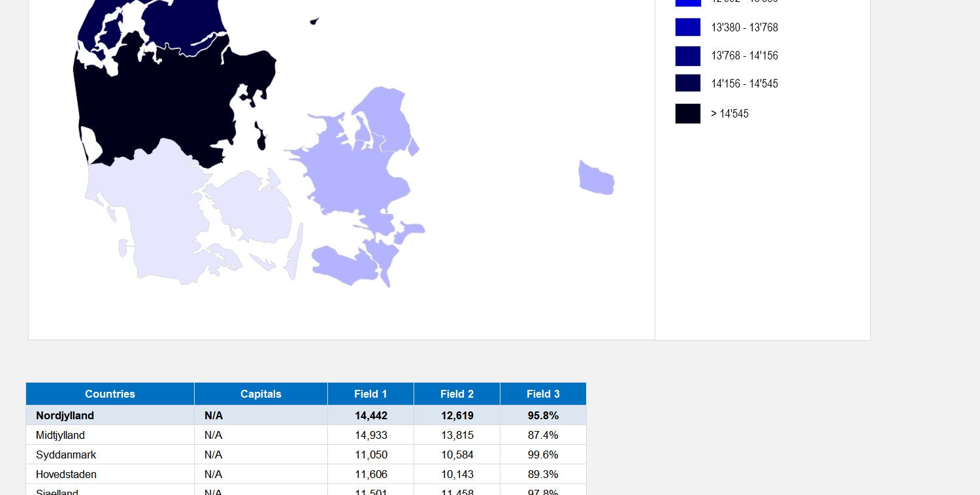Select the darkest blue legend swatch for > 14'545
Image resolution: width=980 pixels, height=495 pixels.
pos(687,113)
